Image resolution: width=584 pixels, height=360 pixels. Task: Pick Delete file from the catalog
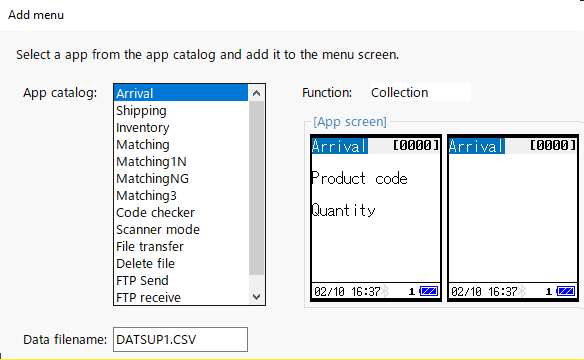(x=181, y=264)
